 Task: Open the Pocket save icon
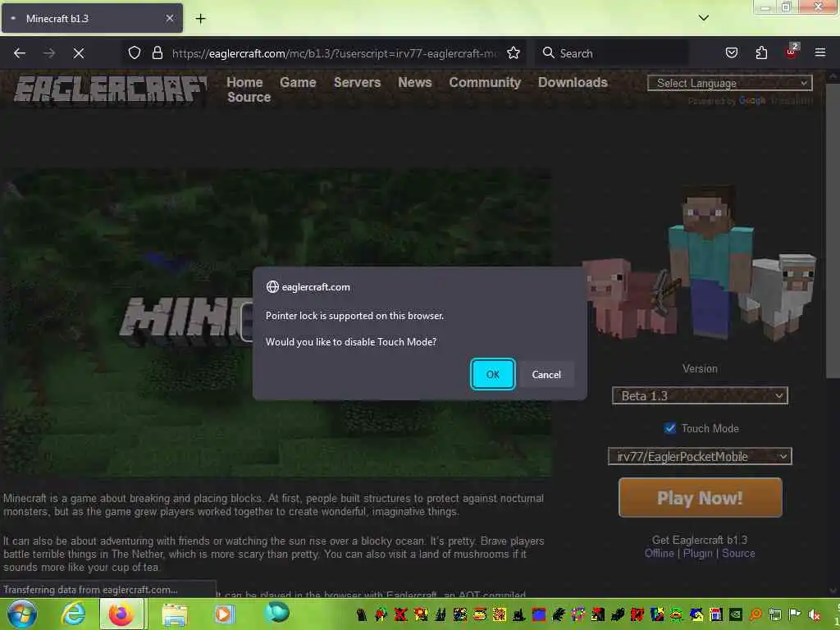click(x=731, y=52)
